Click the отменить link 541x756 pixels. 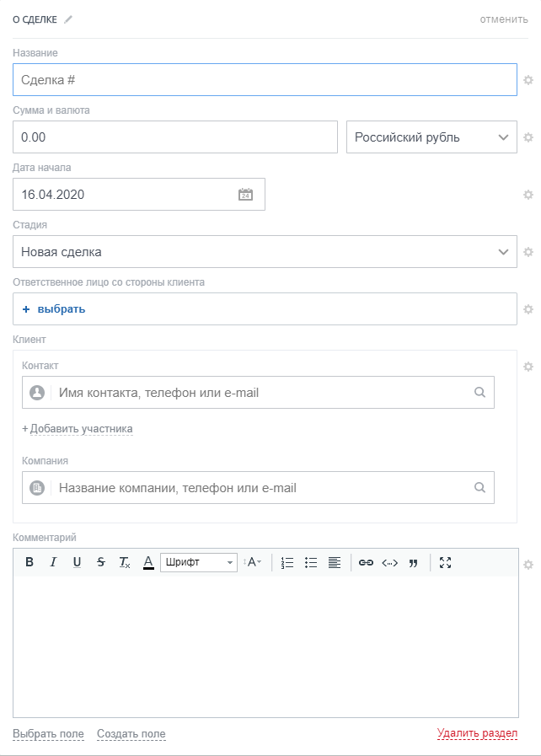(x=504, y=19)
